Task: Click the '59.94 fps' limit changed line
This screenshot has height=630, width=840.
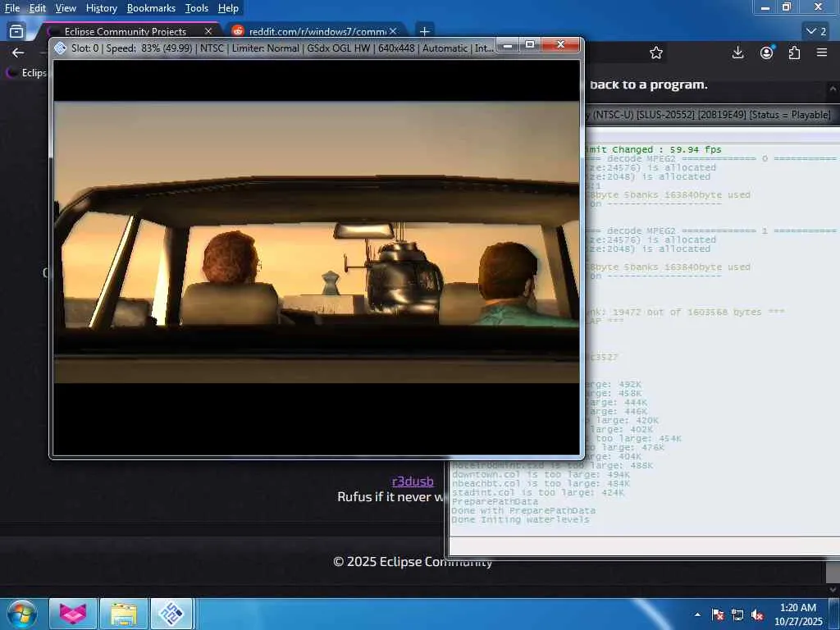Action: click(654, 149)
